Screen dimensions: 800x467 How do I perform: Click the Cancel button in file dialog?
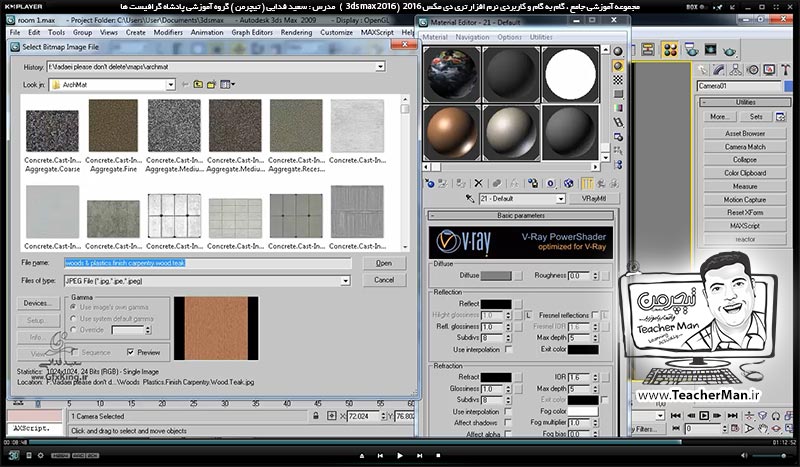pos(384,280)
